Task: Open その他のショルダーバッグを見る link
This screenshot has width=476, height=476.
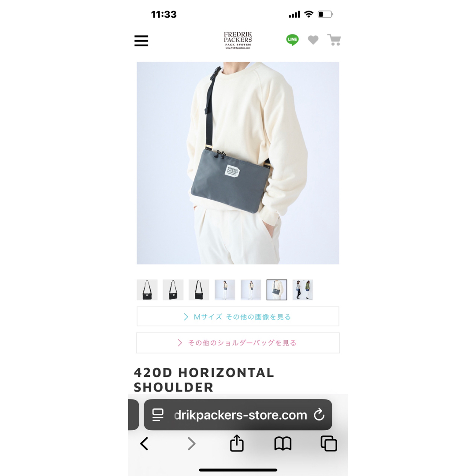Action: [238, 343]
